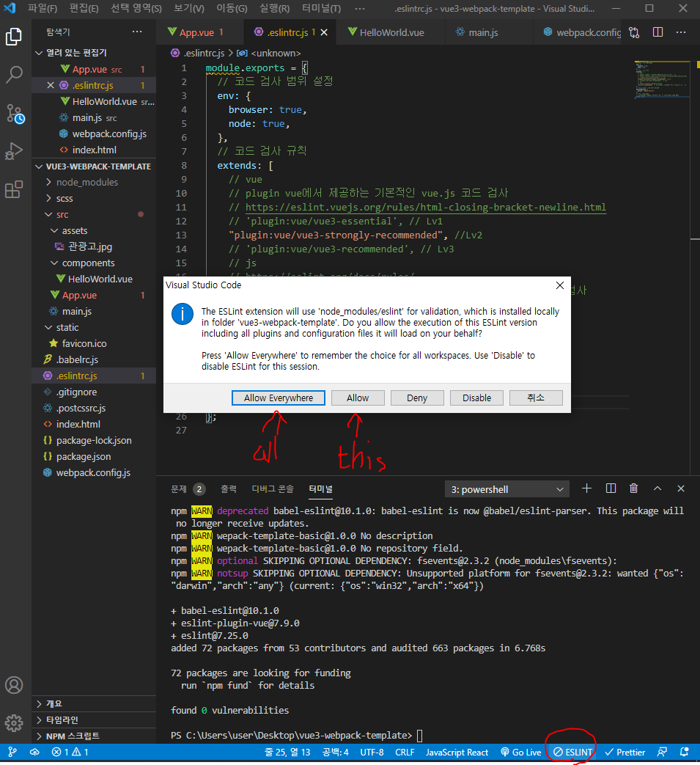Close the .eslintrc.js editor tab

[x=324, y=32]
